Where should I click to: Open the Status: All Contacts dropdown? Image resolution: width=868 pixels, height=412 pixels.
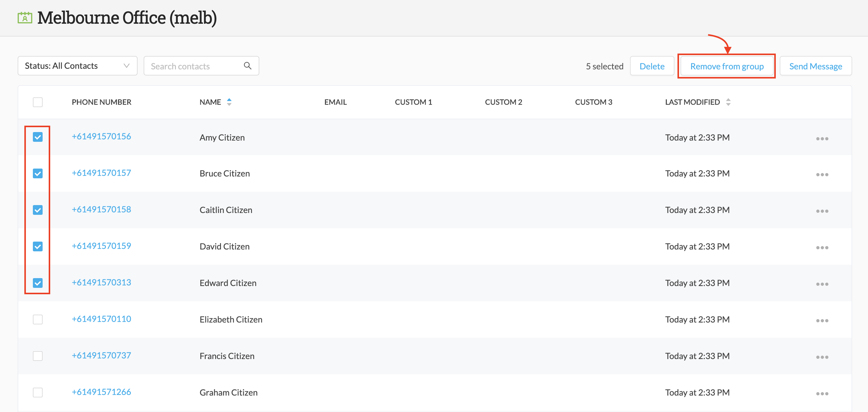[78, 66]
